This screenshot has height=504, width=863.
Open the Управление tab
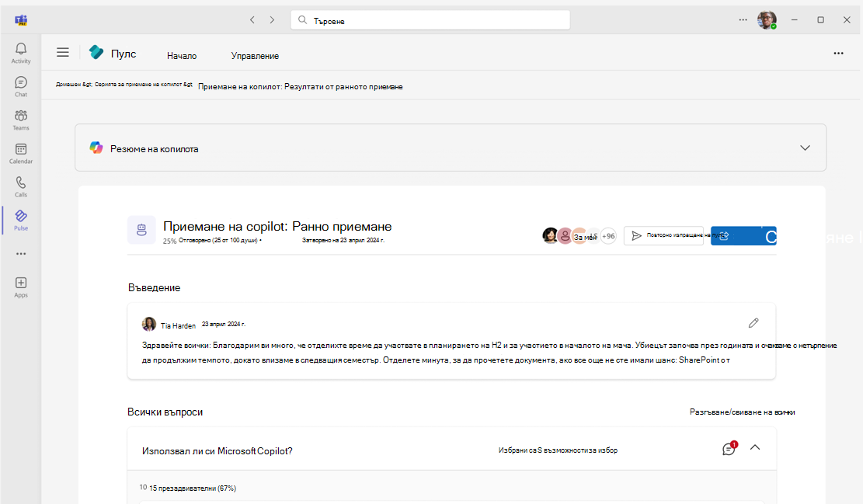[x=254, y=55]
